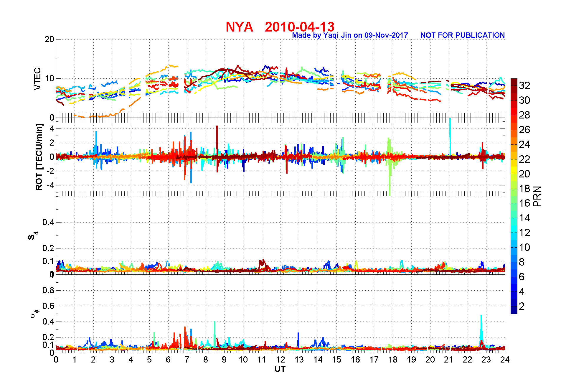Click the PRN color scale bar
This screenshot has width=561, height=392.
coord(514,196)
